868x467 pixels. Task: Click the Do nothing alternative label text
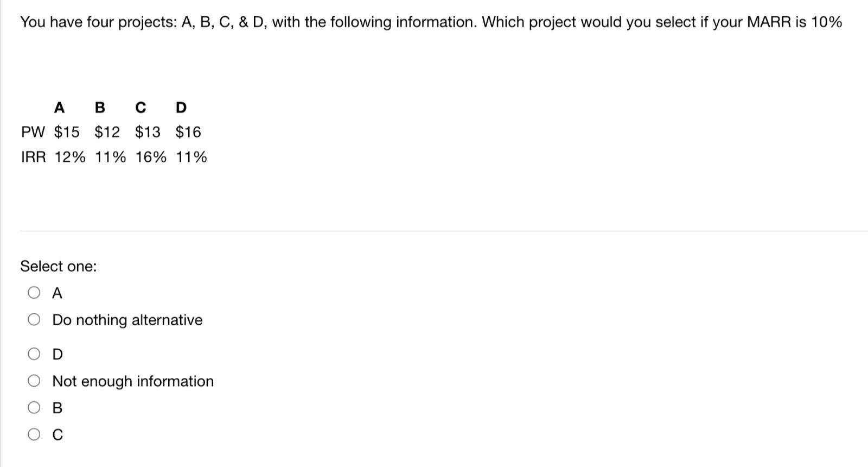127,320
